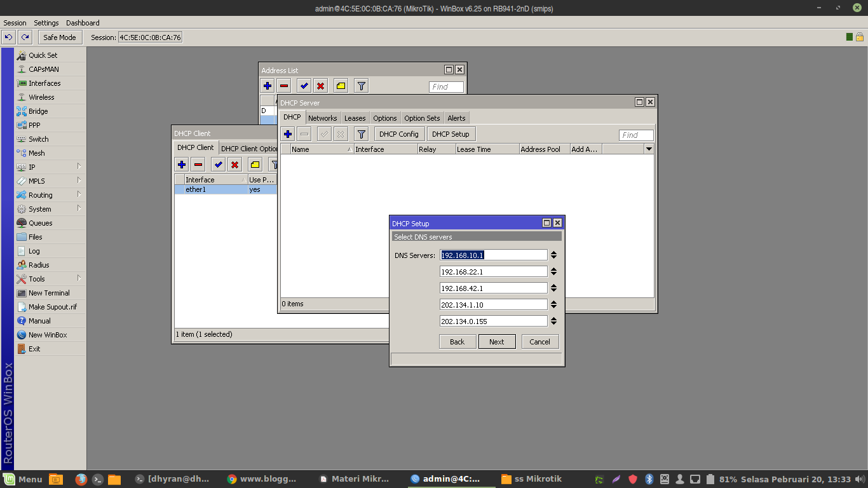Open the column chooser dropdown in DHCP Server
This screenshot has height=488, width=868.
point(649,149)
